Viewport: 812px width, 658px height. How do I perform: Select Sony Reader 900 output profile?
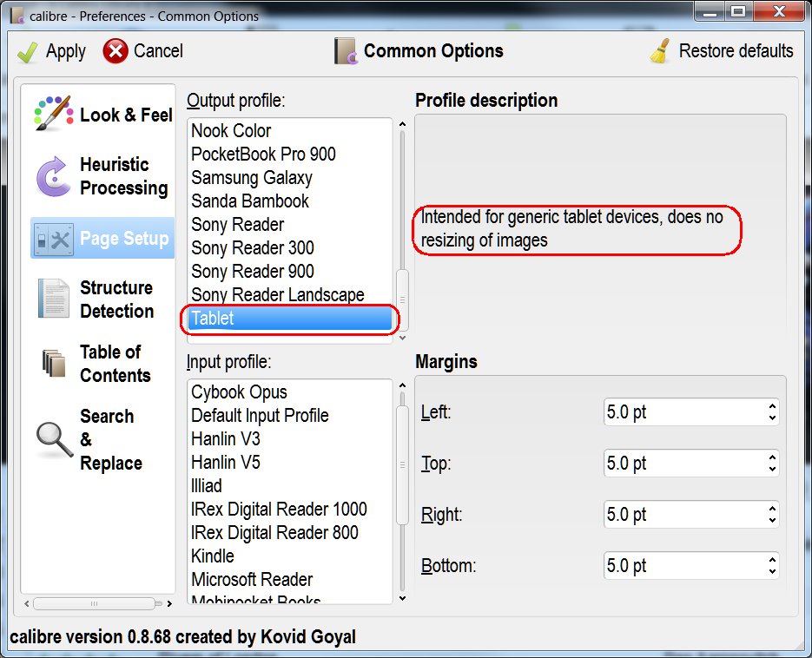coord(290,271)
